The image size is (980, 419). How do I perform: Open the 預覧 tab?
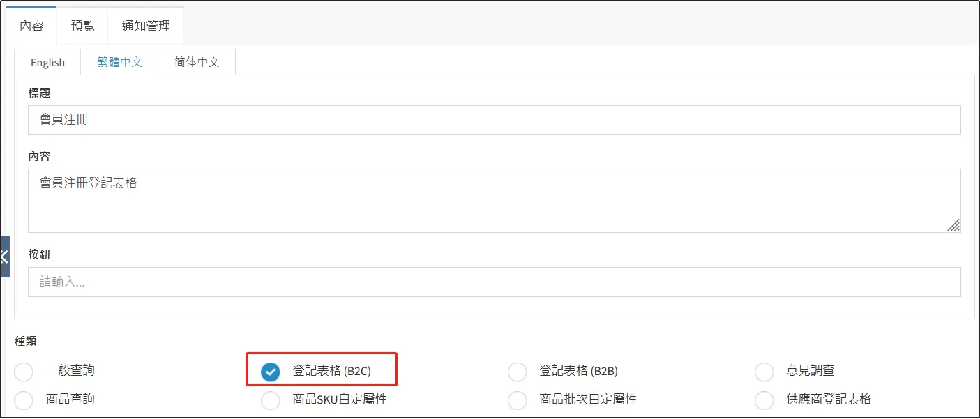82,26
